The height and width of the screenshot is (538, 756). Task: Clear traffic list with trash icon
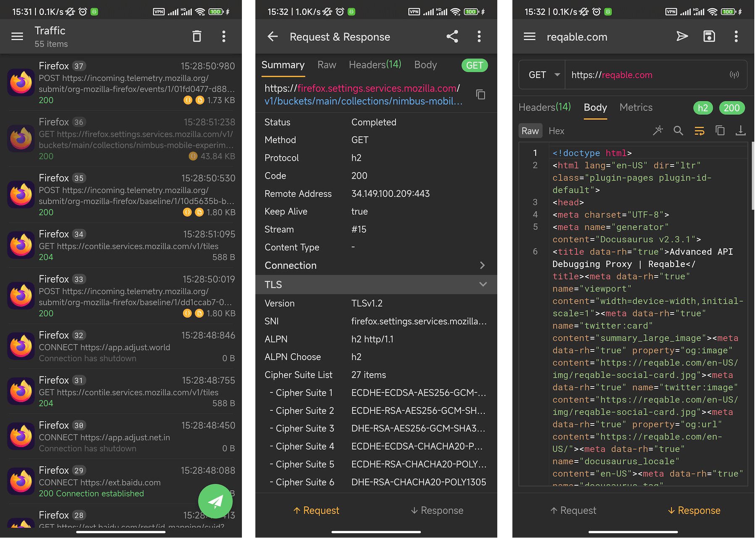click(x=197, y=37)
